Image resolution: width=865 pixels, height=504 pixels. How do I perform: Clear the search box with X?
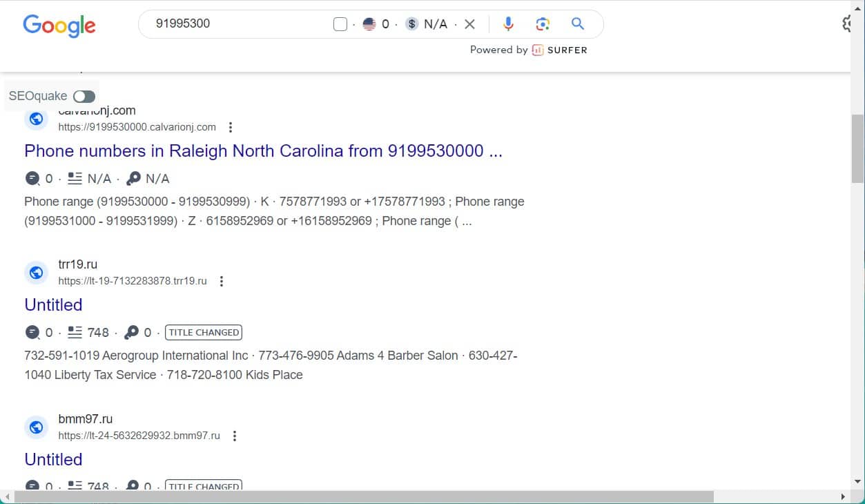click(x=469, y=24)
